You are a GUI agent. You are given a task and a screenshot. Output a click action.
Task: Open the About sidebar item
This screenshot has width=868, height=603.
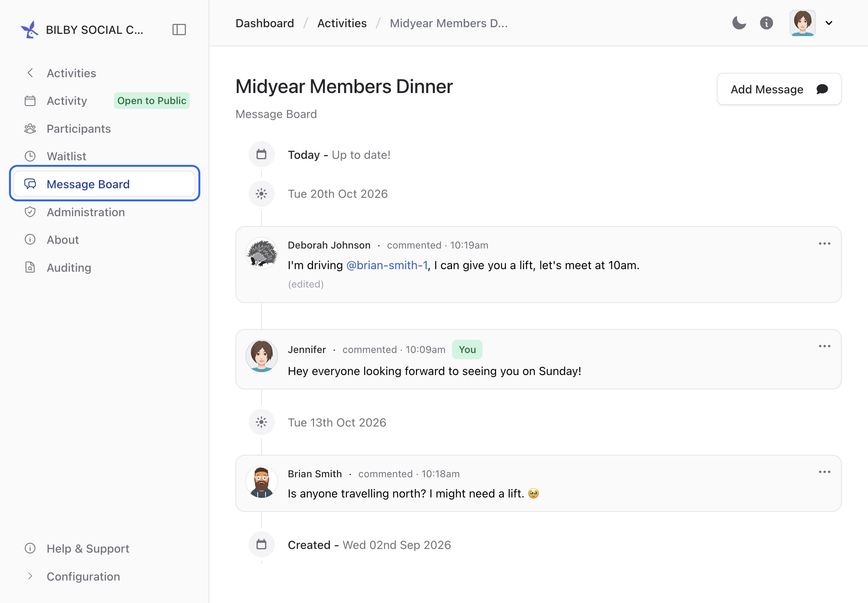click(104, 239)
